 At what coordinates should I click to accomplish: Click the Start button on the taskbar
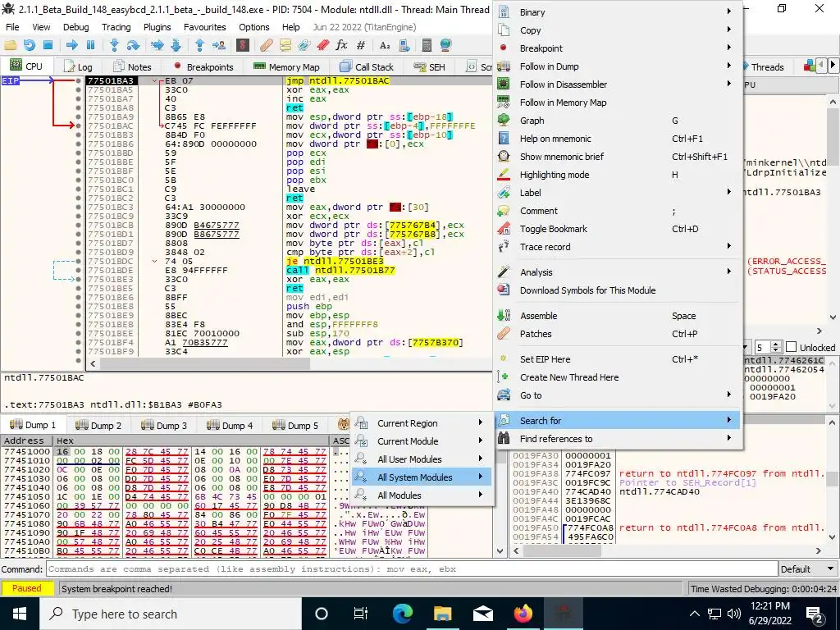point(20,614)
